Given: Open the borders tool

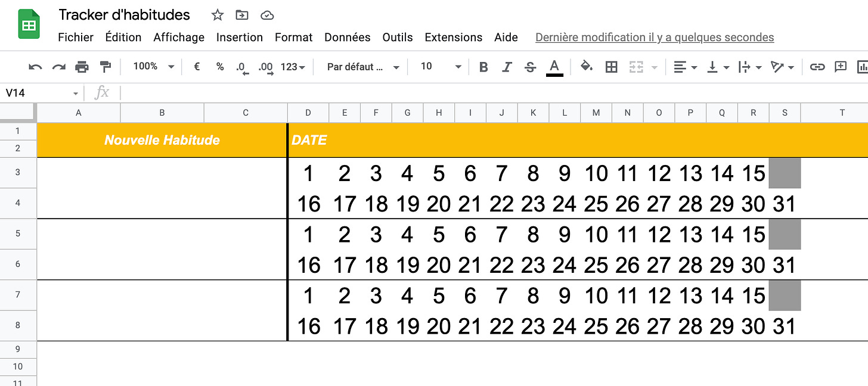Looking at the screenshot, I should coord(611,67).
